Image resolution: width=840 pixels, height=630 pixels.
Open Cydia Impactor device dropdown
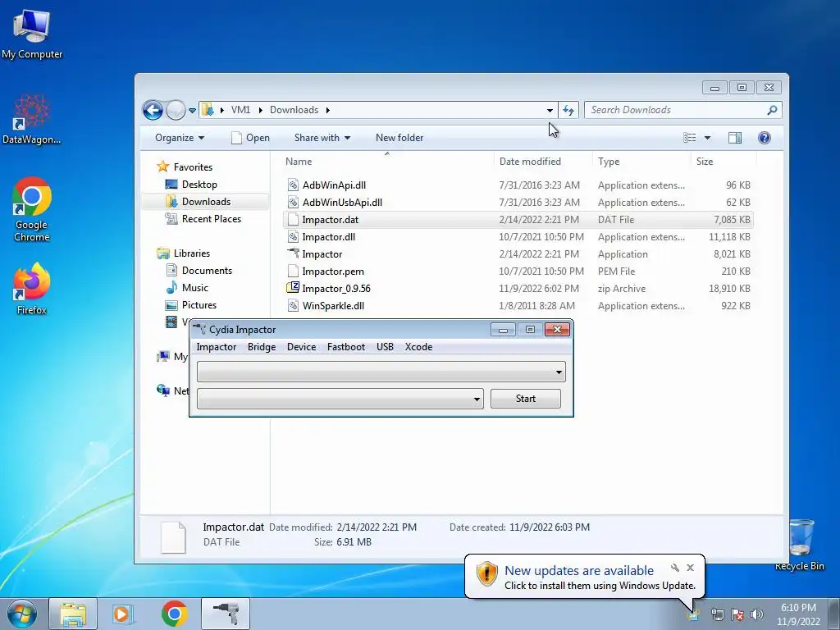pos(381,372)
